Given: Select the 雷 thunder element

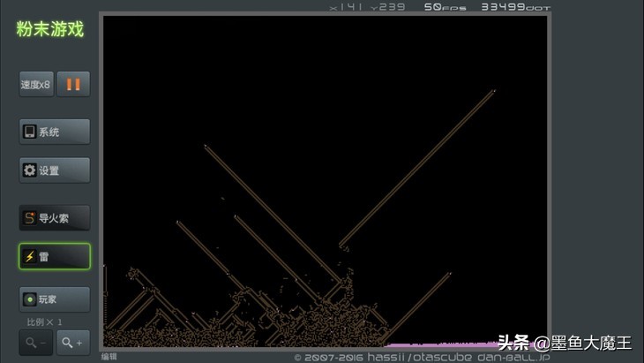Looking at the screenshot, I should [x=55, y=257].
